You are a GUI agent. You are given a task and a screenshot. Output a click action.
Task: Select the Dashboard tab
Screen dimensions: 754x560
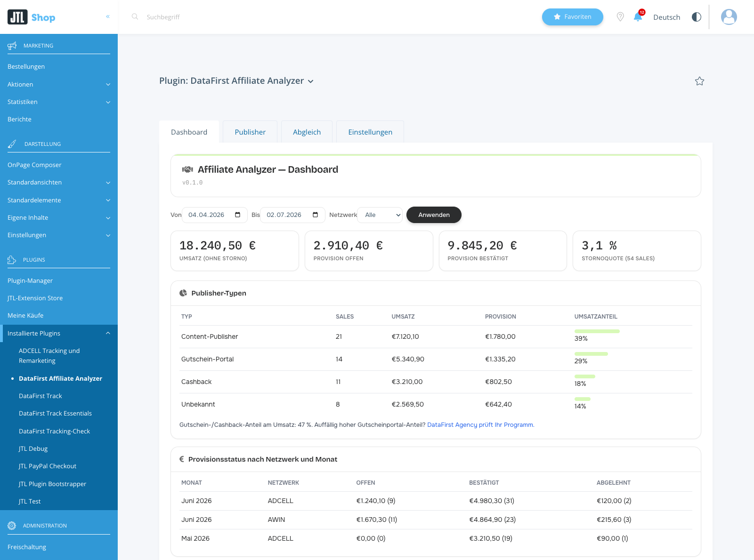(189, 132)
